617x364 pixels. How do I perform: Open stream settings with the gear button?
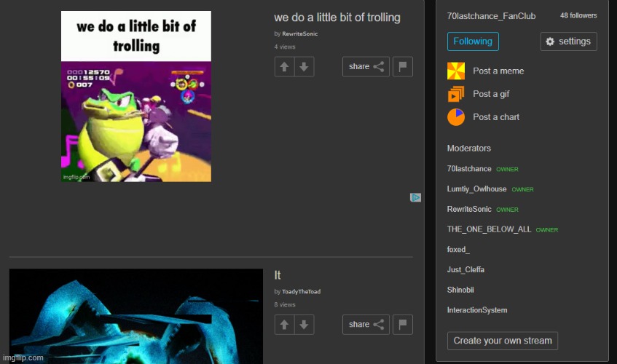(569, 41)
